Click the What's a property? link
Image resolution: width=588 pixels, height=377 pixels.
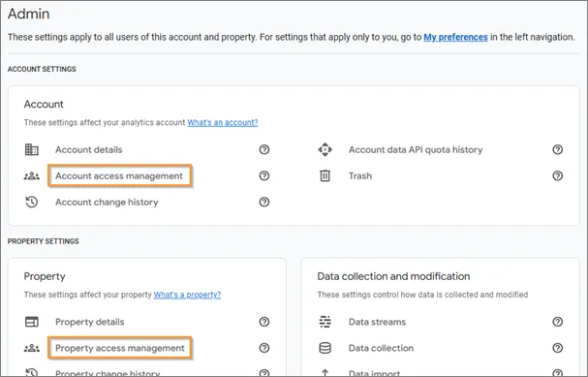(187, 295)
